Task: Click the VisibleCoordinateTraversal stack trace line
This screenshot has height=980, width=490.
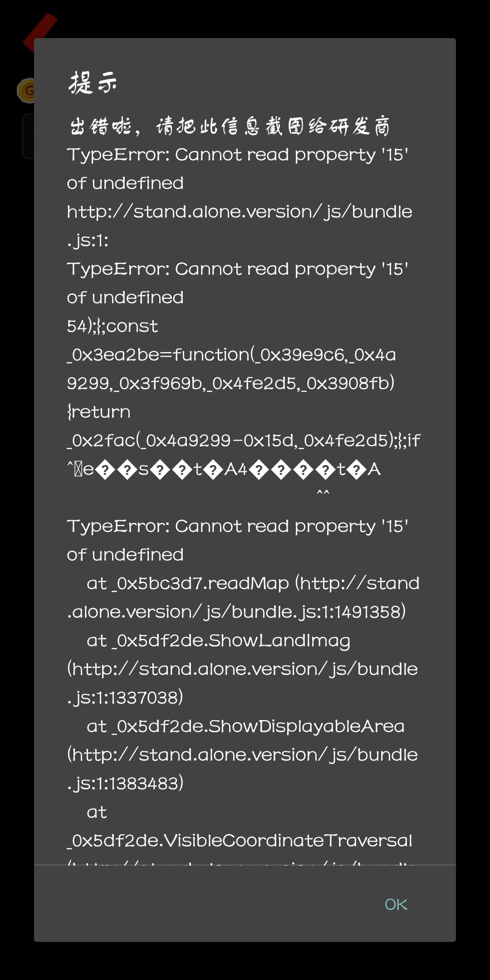Action: click(240, 841)
